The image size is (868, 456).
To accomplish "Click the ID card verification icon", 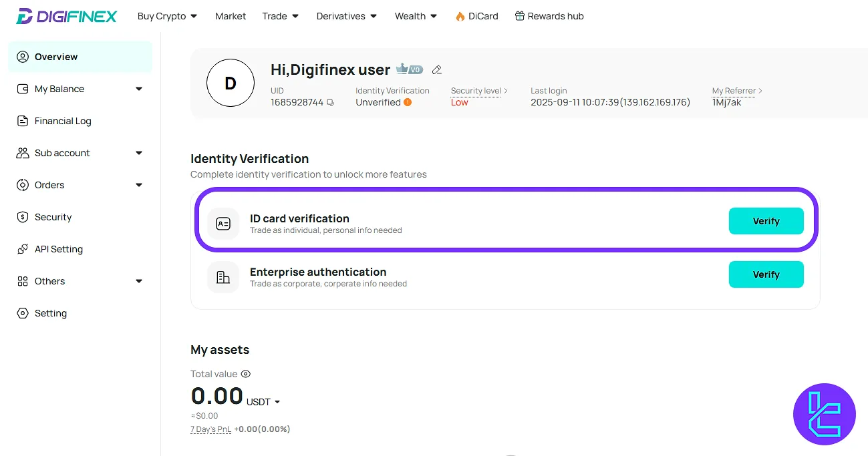I will [223, 224].
